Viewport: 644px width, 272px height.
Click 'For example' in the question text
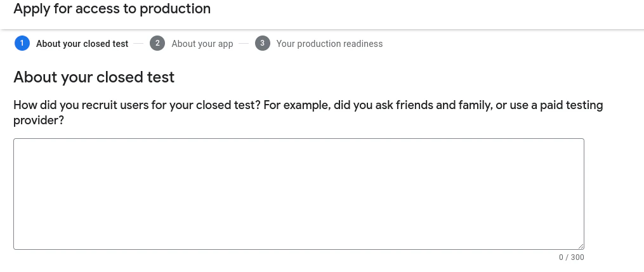click(294, 105)
